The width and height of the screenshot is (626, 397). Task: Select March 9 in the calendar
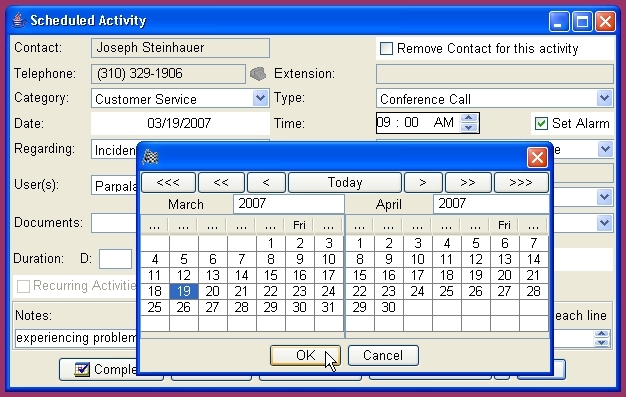(299, 259)
